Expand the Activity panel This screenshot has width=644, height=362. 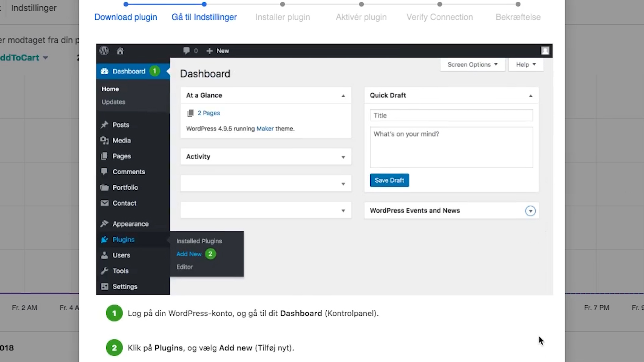[343, 157]
